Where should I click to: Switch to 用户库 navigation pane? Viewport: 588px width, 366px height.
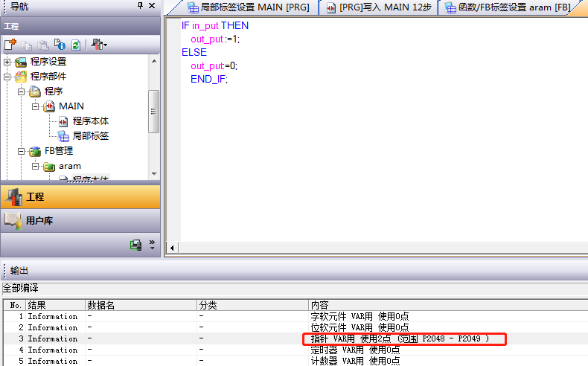(x=39, y=221)
